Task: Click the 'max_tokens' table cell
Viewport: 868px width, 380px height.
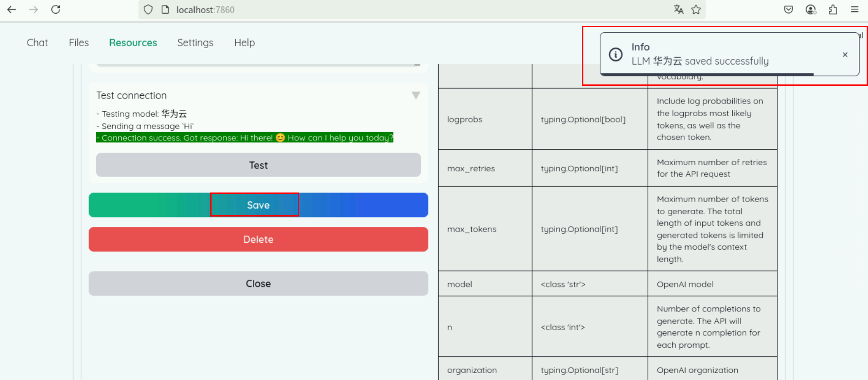Action: pos(485,229)
